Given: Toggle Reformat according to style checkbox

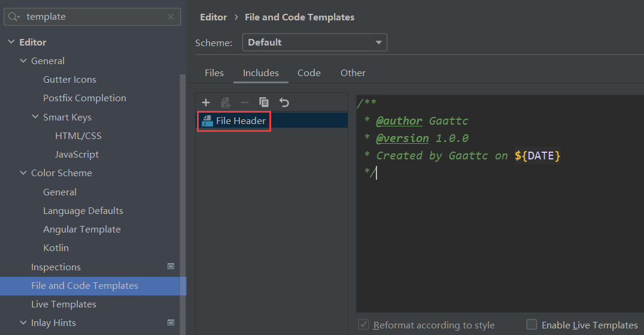Looking at the screenshot, I should point(363,324).
